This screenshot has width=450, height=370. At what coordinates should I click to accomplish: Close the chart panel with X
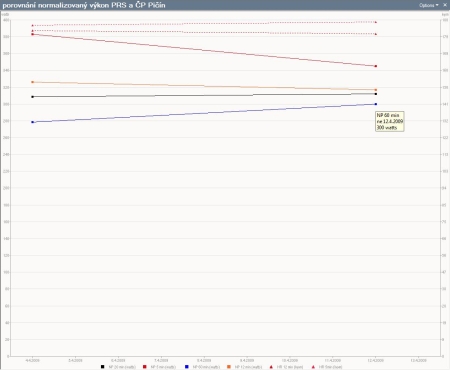[x=445, y=5]
